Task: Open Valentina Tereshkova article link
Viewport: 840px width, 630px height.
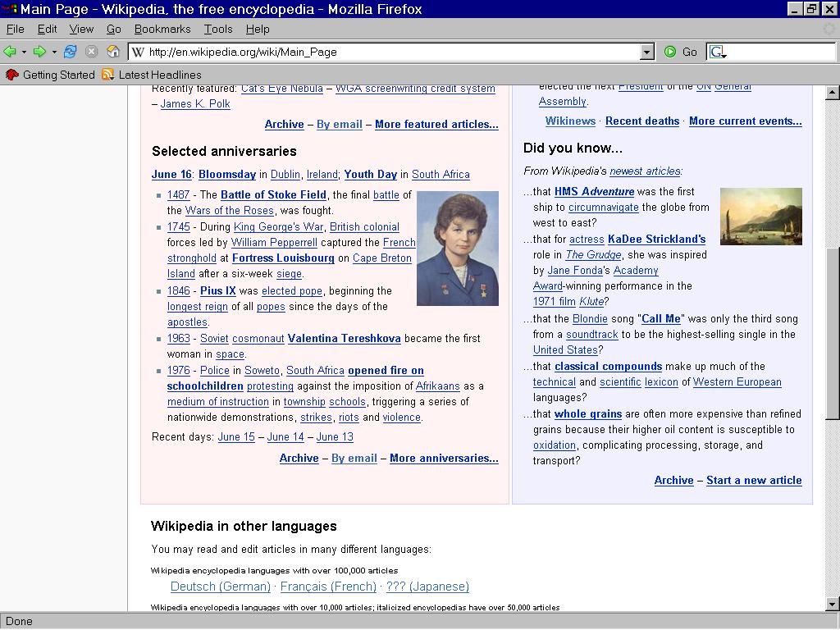Action: pos(344,338)
